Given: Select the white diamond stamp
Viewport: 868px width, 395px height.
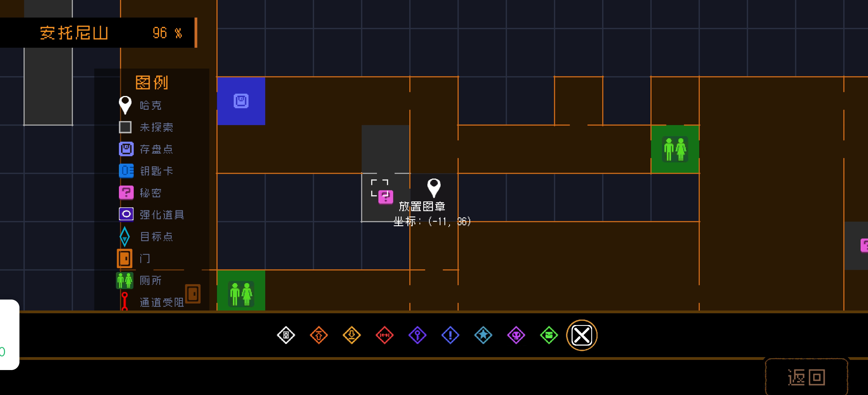Looking at the screenshot, I should click(x=286, y=335).
